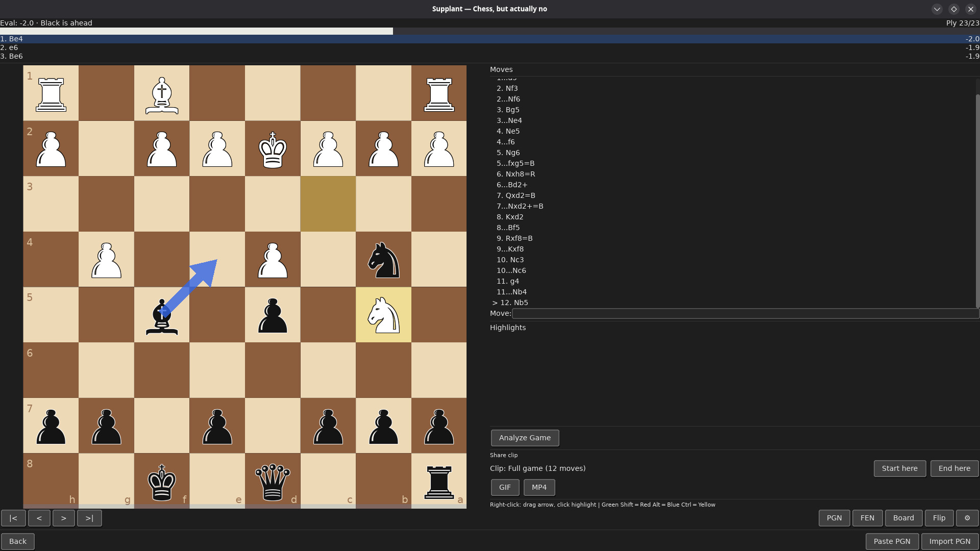Image resolution: width=980 pixels, height=551 pixels.
Task: Click the moves list scrollbar
Action: [x=977, y=201]
